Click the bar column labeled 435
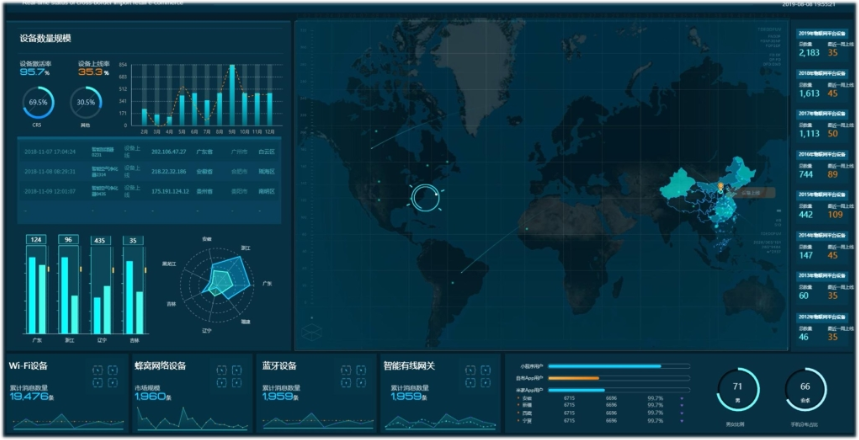 coord(101,285)
